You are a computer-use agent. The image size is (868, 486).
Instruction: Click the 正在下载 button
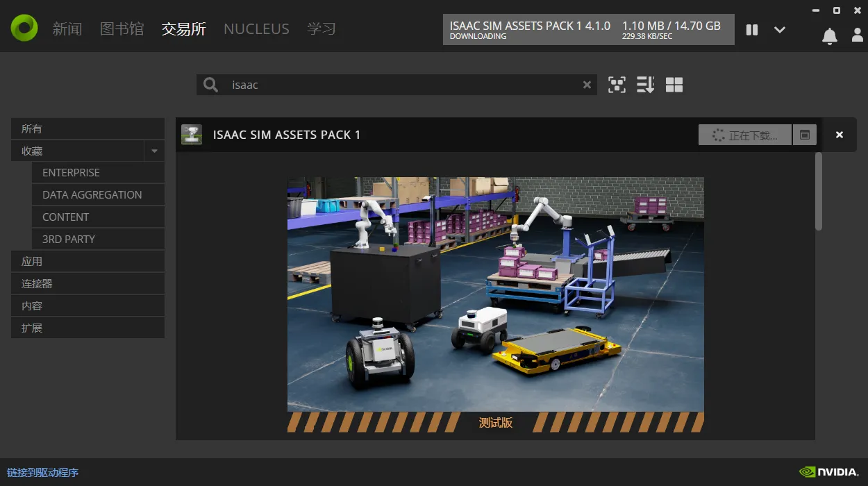click(744, 135)
